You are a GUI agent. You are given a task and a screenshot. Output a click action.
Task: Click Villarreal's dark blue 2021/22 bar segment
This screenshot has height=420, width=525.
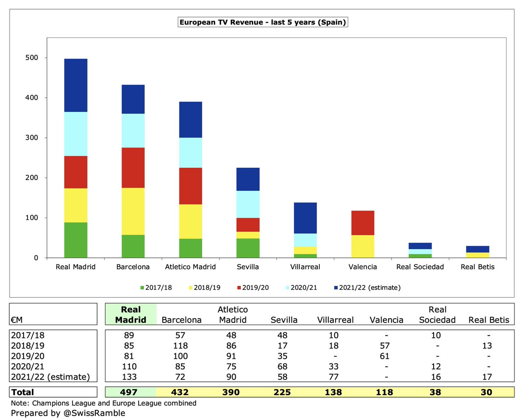tap(305, 218)
